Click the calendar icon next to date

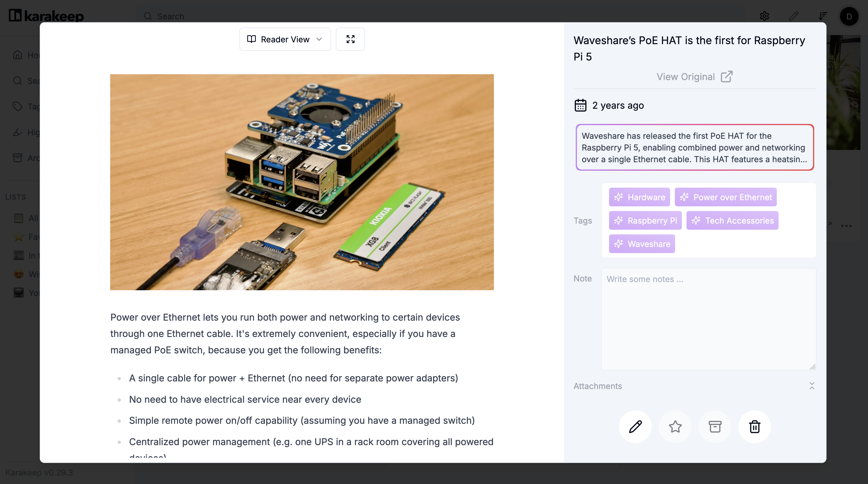pyautogui.click(x=580, y=106)
